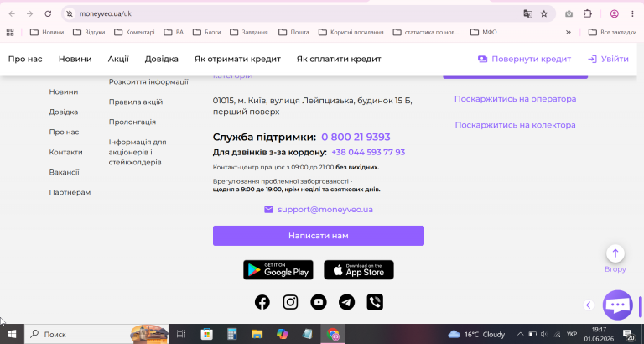This screenshot has height=344, width=644.
Task: Open Як сплатити кредит menu item
Action: pyautogui.click(x=339, y=59)
